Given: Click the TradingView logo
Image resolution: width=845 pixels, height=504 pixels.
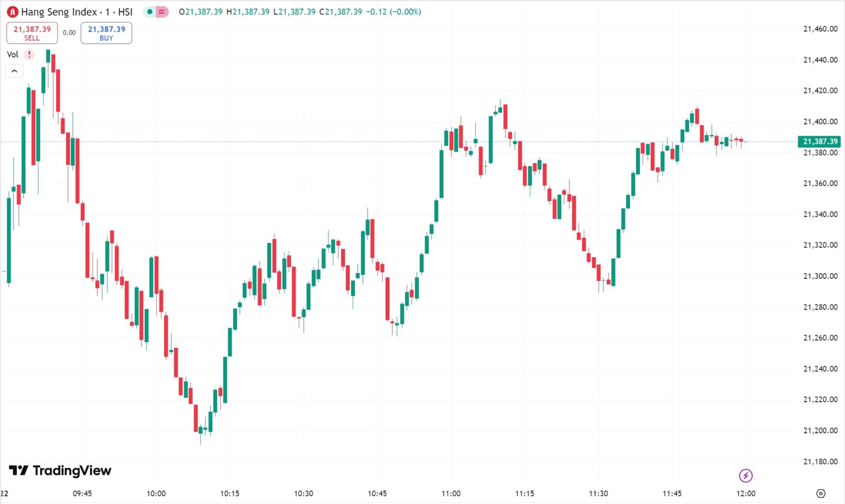Looking at the screenshot, I should pos(60,470).
